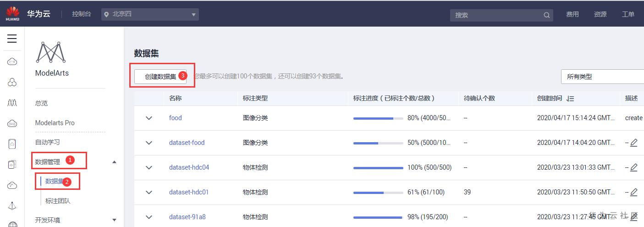This screenshot has height=227, width=644.
Task: Click the ModelArts logo icon
Action: coord(51,52)
